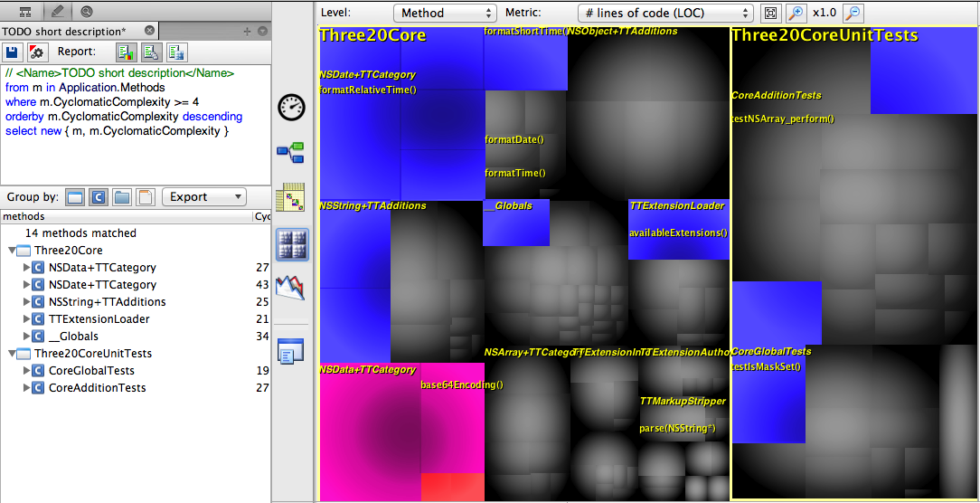
Task: Collapse the Three20Core project node
Action: pos(13,251)
